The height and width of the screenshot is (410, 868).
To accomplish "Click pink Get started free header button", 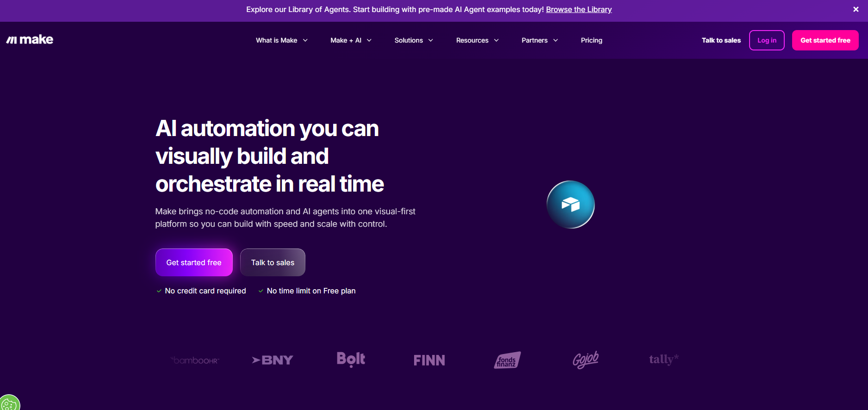I will (x=825, y=40).
